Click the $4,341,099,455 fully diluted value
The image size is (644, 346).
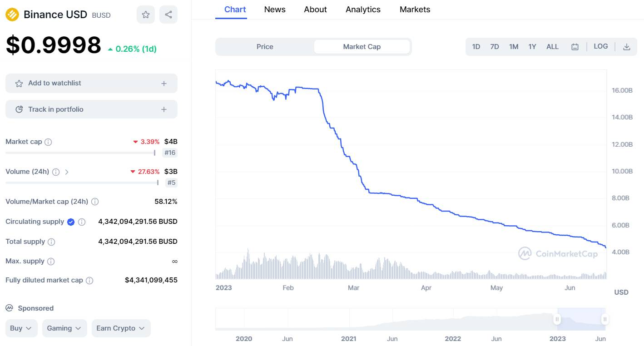click(151, 280)
